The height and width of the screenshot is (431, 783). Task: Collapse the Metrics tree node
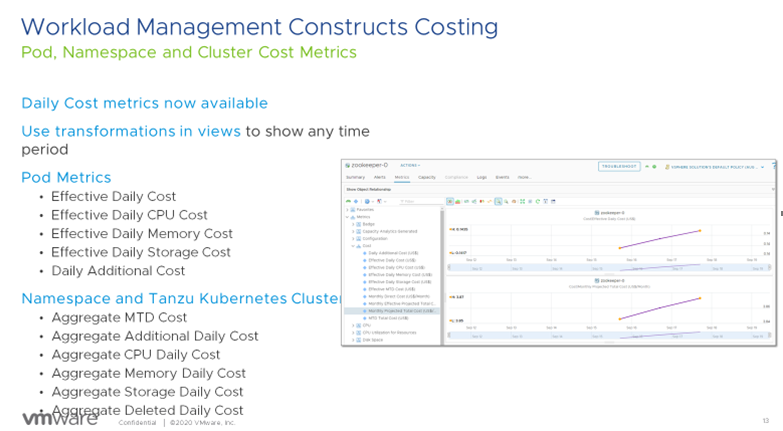pyautogui.click(x=347, y=217)
